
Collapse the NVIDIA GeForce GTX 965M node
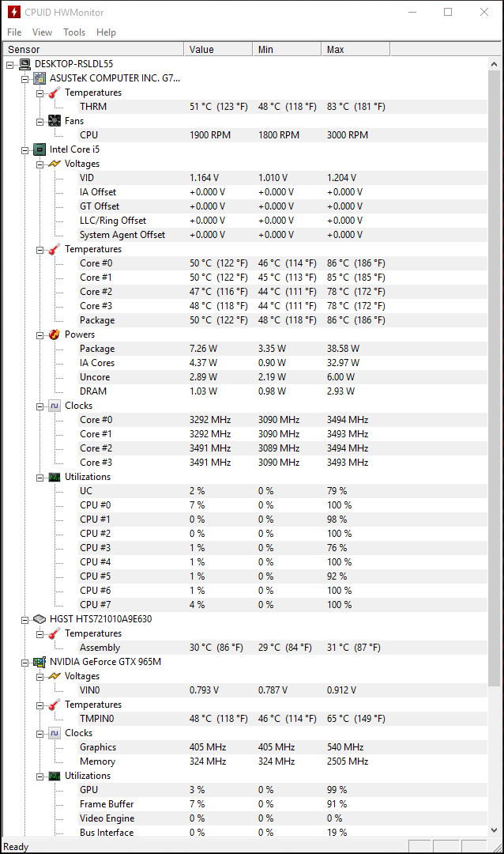pos(25,662)
